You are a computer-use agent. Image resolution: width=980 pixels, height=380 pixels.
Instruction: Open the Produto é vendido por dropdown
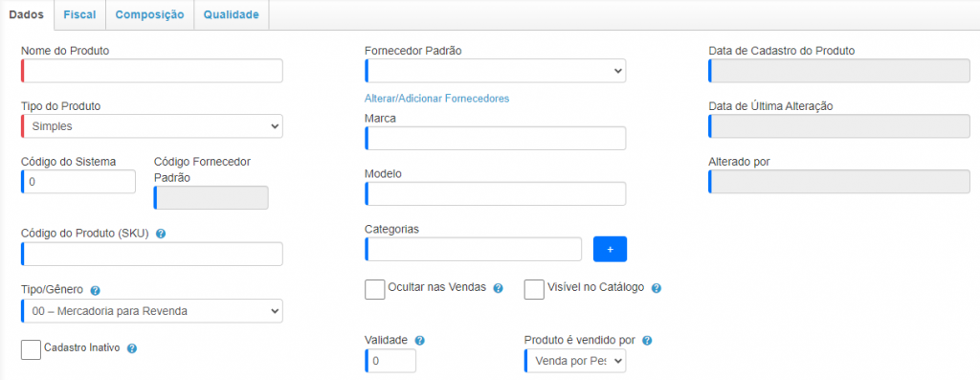click(575, 361)
